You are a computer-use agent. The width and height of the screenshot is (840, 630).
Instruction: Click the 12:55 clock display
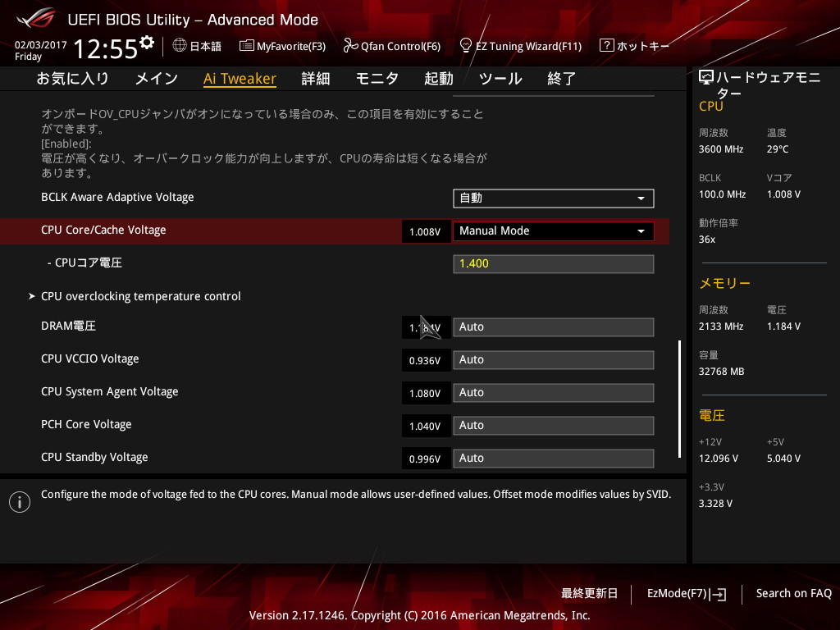[106, 48]
